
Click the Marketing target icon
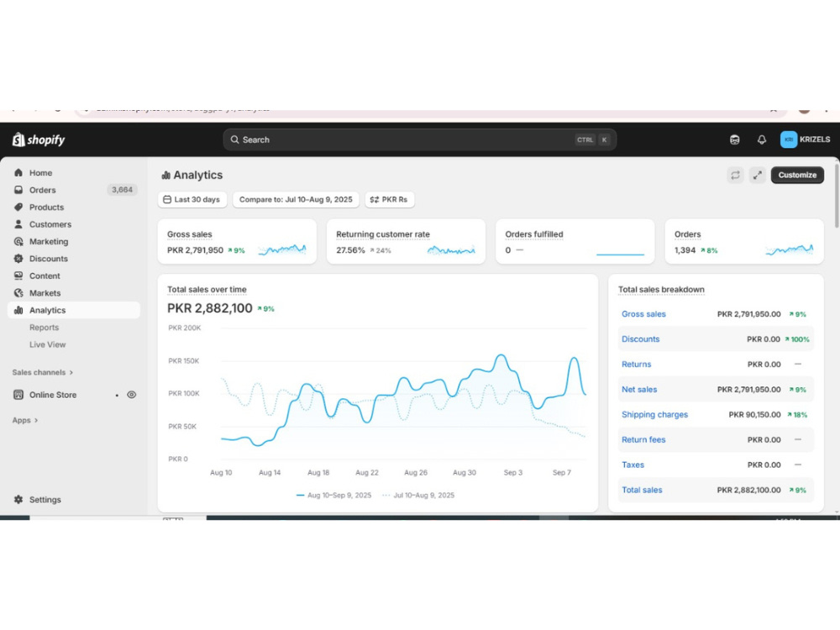(18, 242)
